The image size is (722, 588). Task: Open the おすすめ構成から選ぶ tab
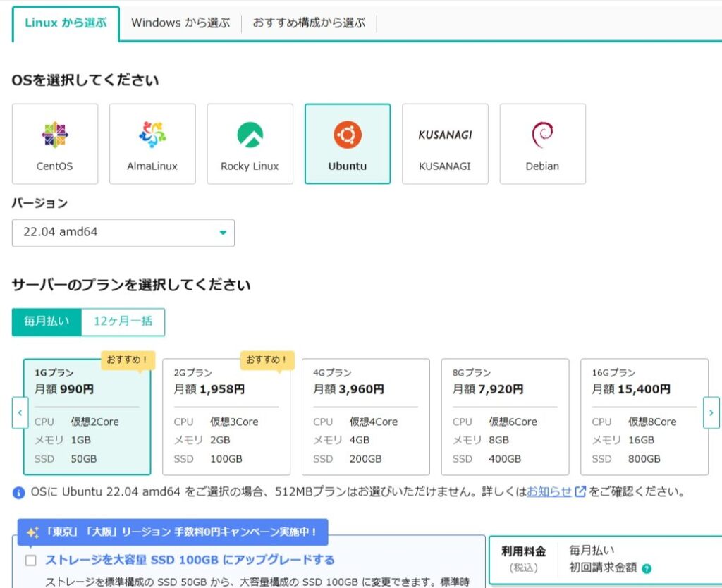[307, 23]
